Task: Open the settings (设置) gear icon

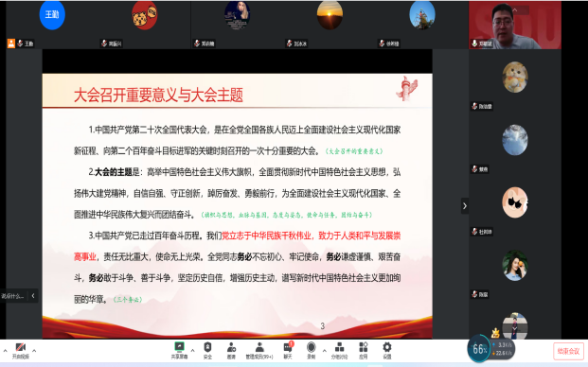Action: coord(387,351)
